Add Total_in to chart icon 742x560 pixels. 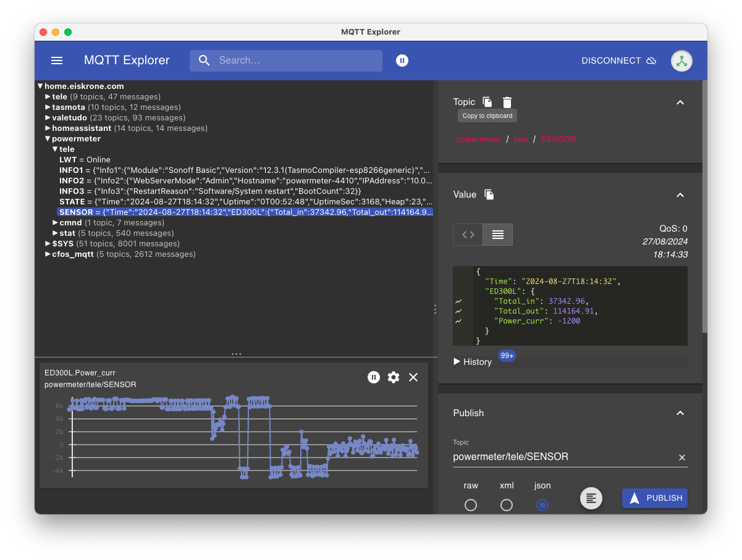click(458, 301)
